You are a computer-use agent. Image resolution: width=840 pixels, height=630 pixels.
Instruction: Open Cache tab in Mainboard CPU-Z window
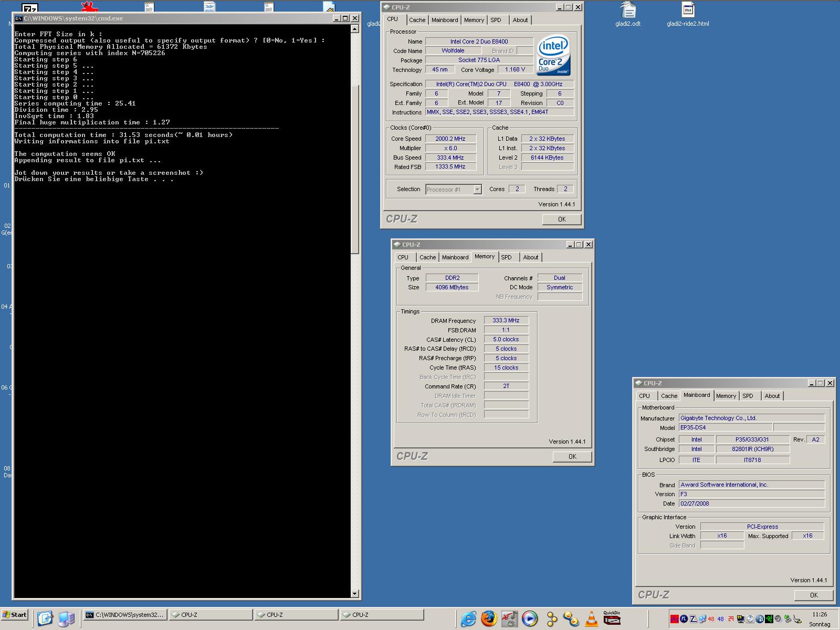(669, 396)
